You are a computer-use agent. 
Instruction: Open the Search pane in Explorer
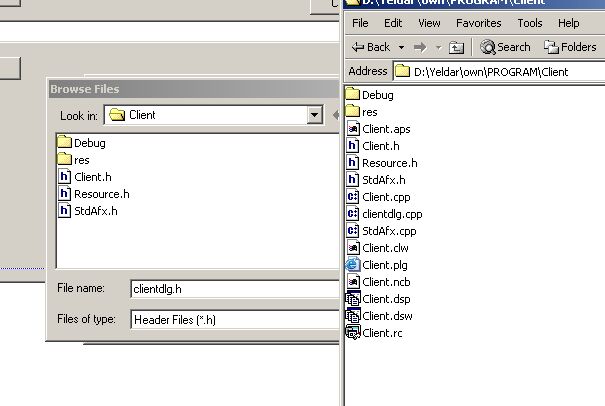click(x=505, y=47)
